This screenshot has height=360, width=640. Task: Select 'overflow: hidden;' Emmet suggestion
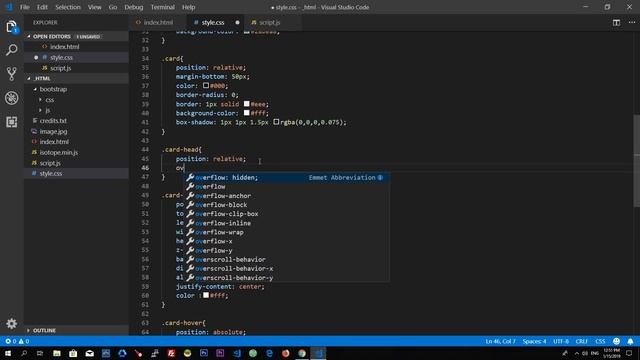(x=286, y=178)
